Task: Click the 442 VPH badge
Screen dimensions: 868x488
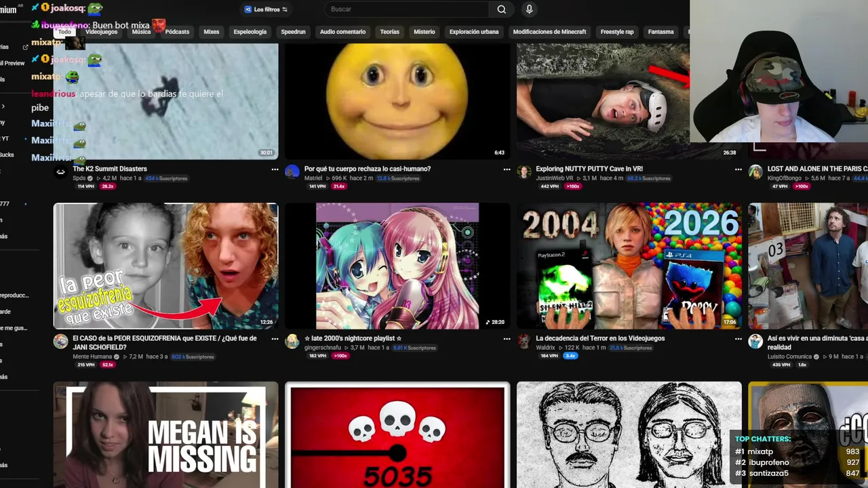Action: (x=549, y=186)
